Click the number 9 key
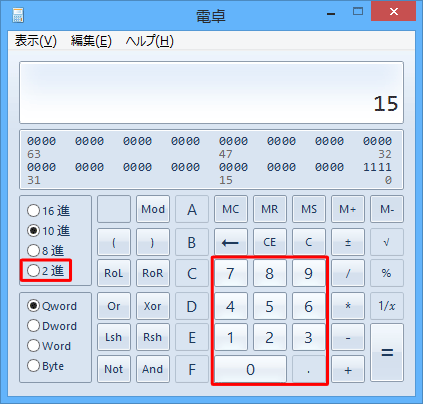The width and height of the screenshot is (423, 404). (x=309, y=273)
